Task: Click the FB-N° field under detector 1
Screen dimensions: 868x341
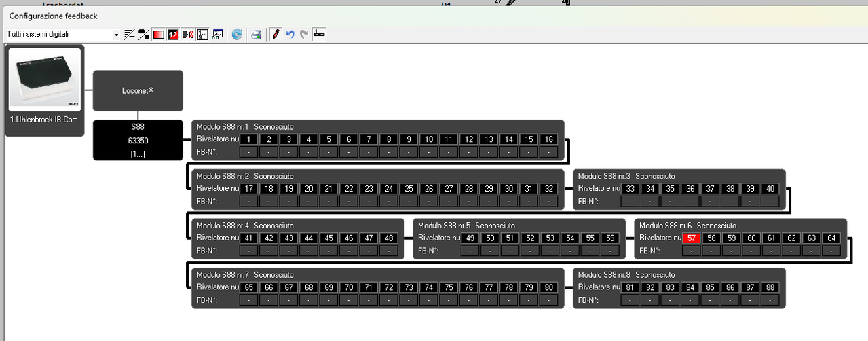Action: pos(249,151)
